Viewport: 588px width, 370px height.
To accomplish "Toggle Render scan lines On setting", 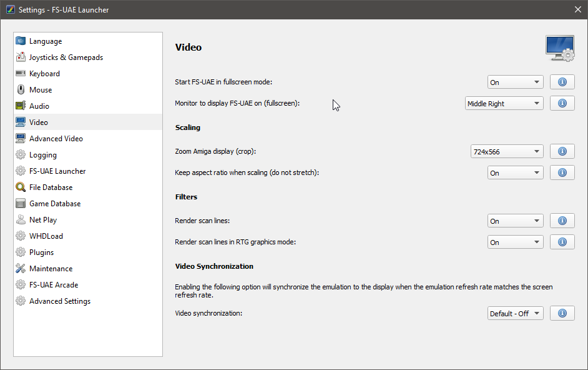I will tap(515, 221).
